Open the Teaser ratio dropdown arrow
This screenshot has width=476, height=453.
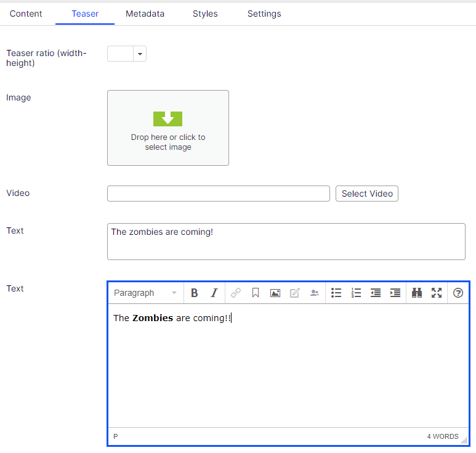point(140,54)
